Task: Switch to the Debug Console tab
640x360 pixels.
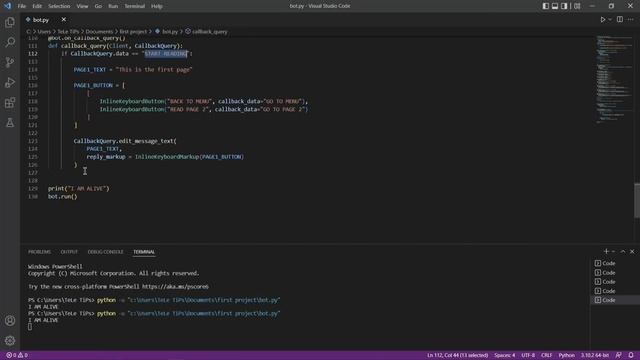Action: pyautogui.click(x=106, y=252)
